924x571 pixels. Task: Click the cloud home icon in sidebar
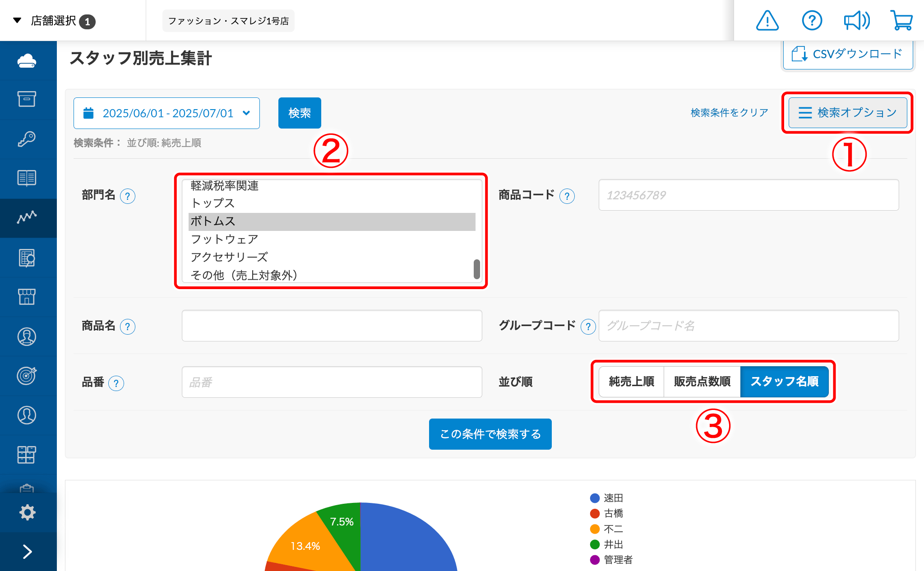[x=27, y=60]
